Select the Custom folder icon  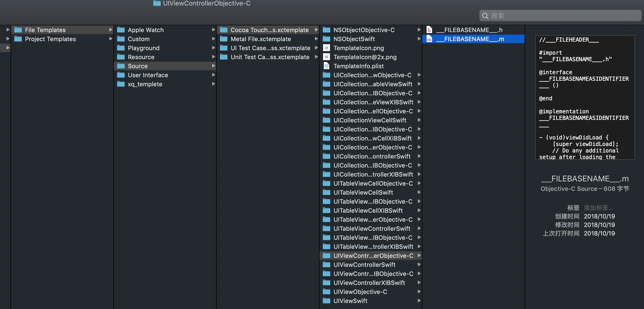[x=121, y=39]
